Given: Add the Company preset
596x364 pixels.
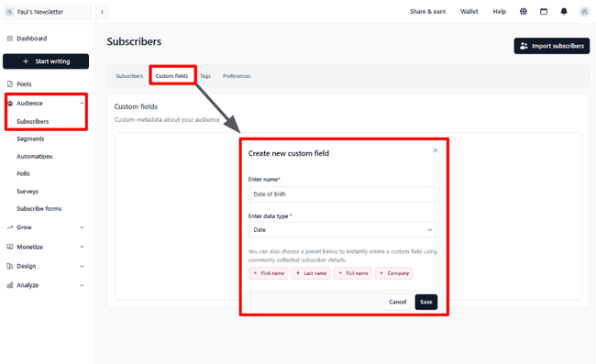Looking at the screenshot, I should coord(393,273).
